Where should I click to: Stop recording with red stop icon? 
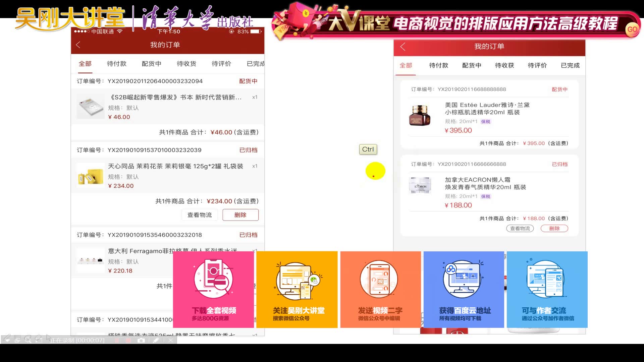pyautogui.click(x=128, y=340)
